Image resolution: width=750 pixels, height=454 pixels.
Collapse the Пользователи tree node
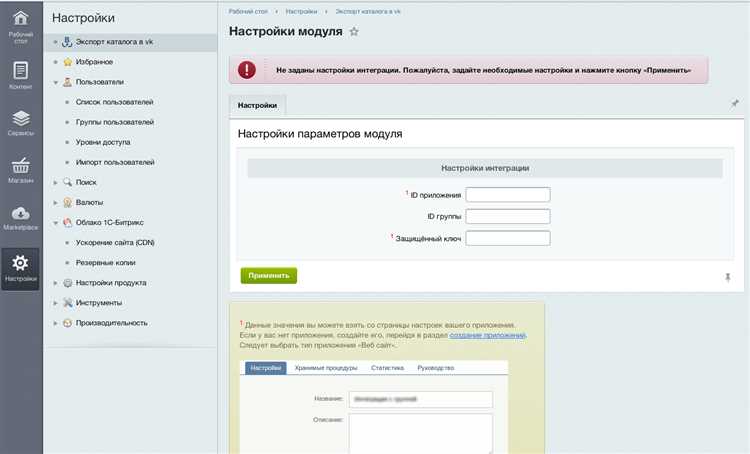(x=55, y=82)
